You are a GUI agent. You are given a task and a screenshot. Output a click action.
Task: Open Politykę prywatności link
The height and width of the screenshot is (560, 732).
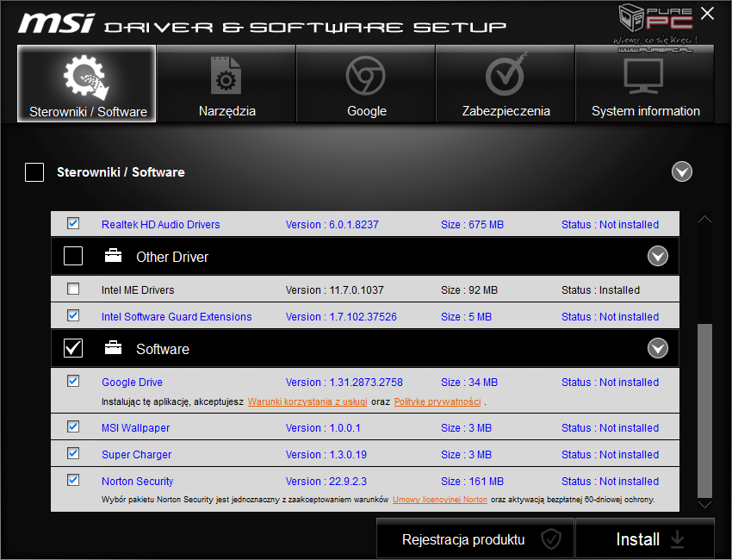tap(437, 401)
